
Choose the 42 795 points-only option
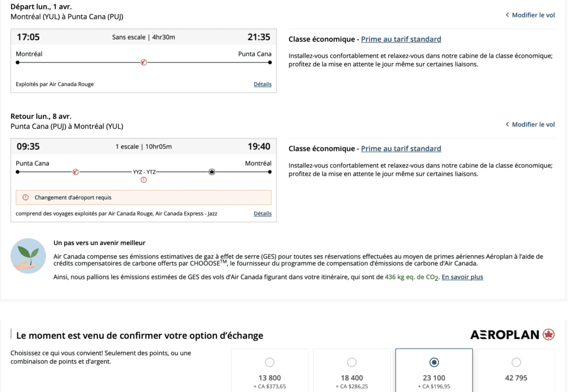click(x=516, y=362)
